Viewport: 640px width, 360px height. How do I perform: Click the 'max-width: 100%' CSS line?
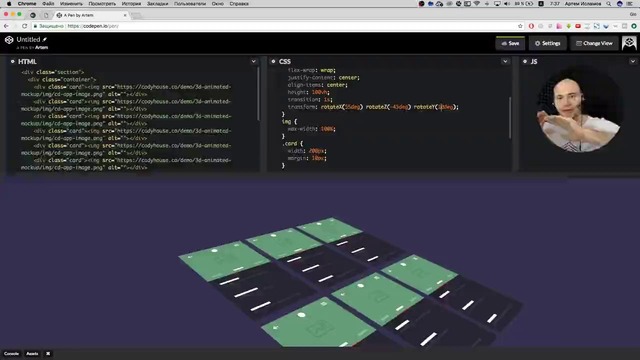312,129
